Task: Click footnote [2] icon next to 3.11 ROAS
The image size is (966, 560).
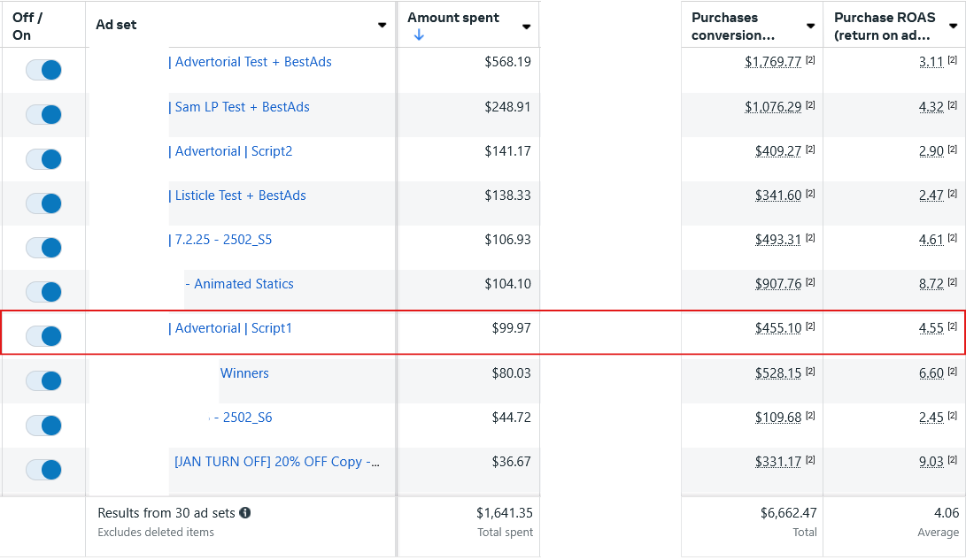Action: (x=952, y=60)
